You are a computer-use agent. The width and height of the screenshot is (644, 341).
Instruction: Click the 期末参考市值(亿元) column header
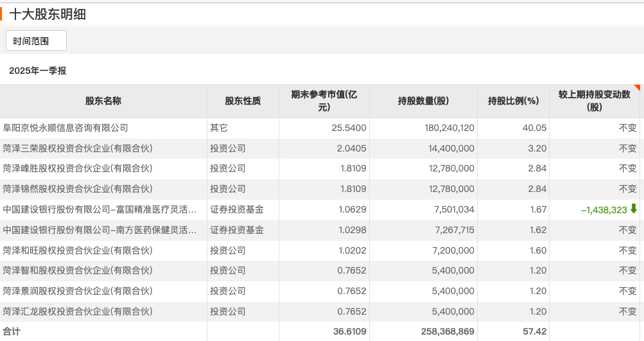coord(324,101)
